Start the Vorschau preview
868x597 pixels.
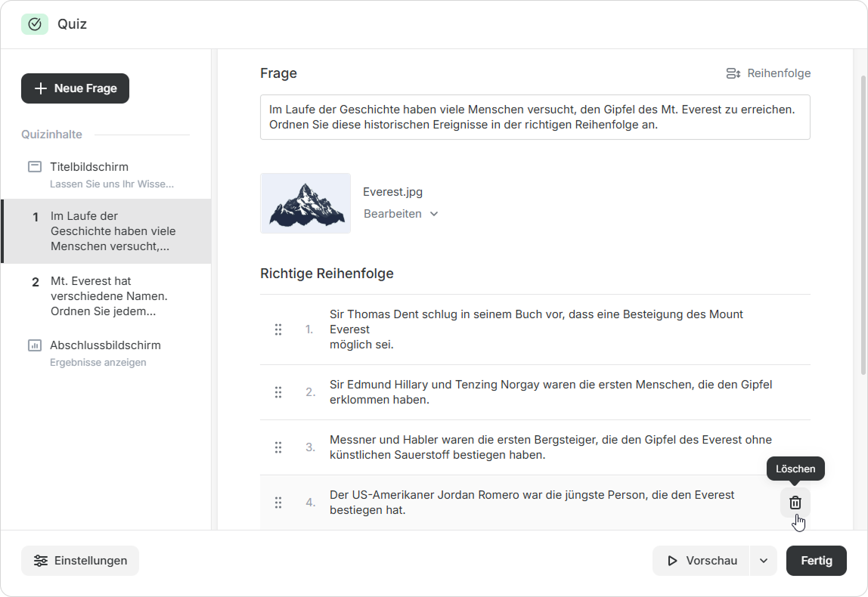coord(701,561)
